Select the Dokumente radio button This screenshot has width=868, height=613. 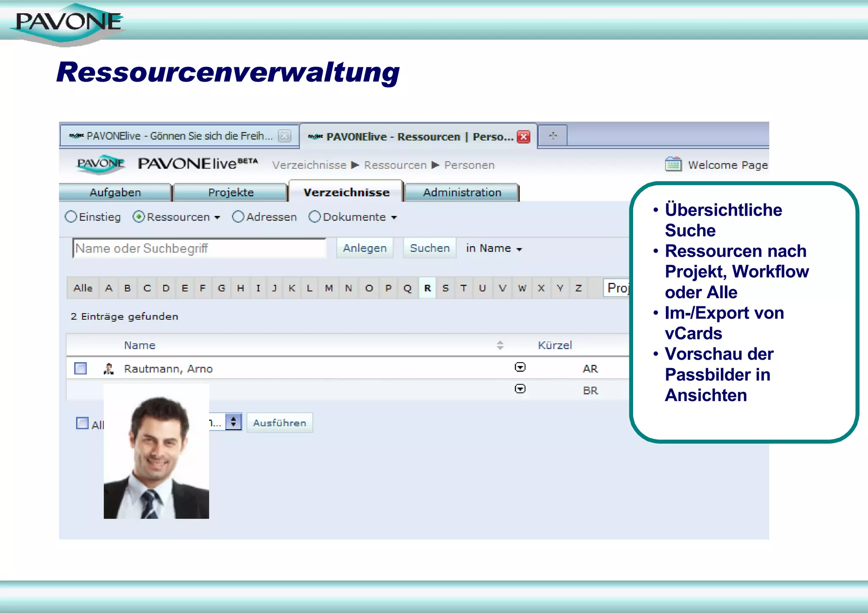314,217
